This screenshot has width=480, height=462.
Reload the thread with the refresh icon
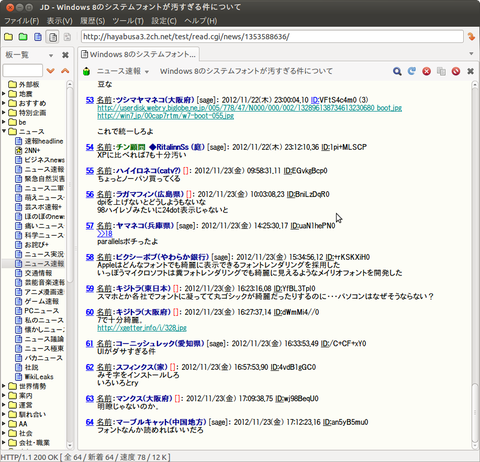coord(412,71)
